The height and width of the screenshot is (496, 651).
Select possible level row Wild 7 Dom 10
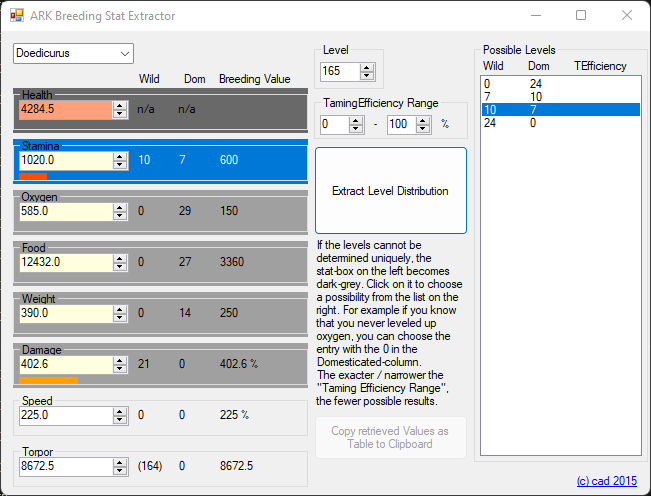click(560, 97)
